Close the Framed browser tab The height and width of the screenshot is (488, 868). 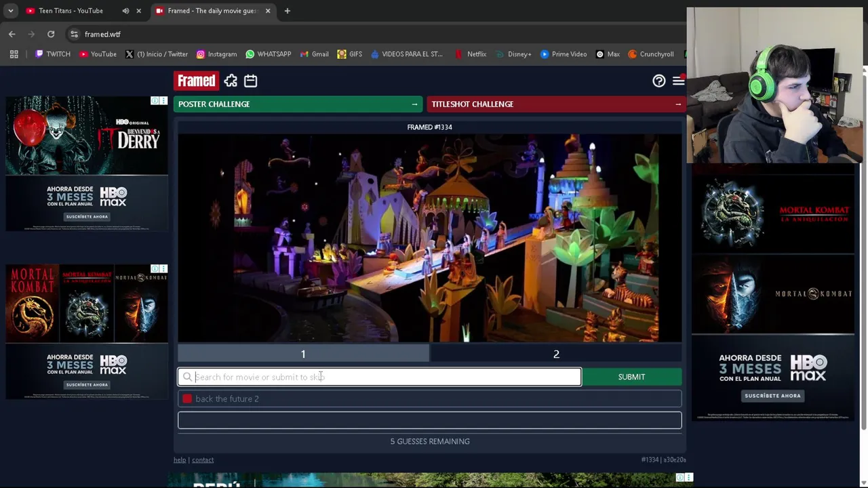(268, 11)
